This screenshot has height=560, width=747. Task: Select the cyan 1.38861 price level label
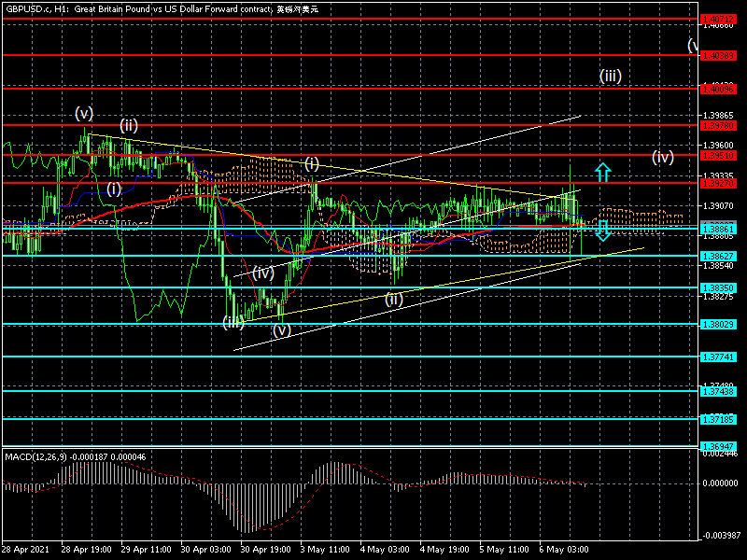point(718,229)
